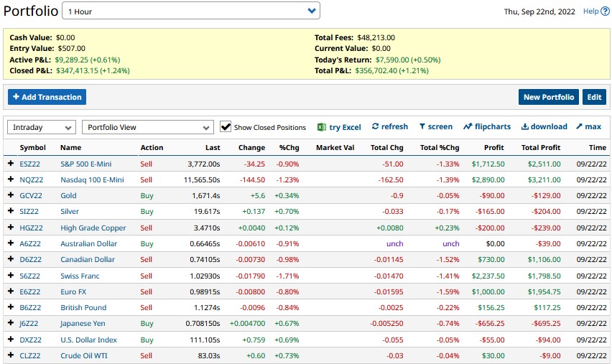
Task: Sort by the Profit column header
Action: tap(493, 147)
